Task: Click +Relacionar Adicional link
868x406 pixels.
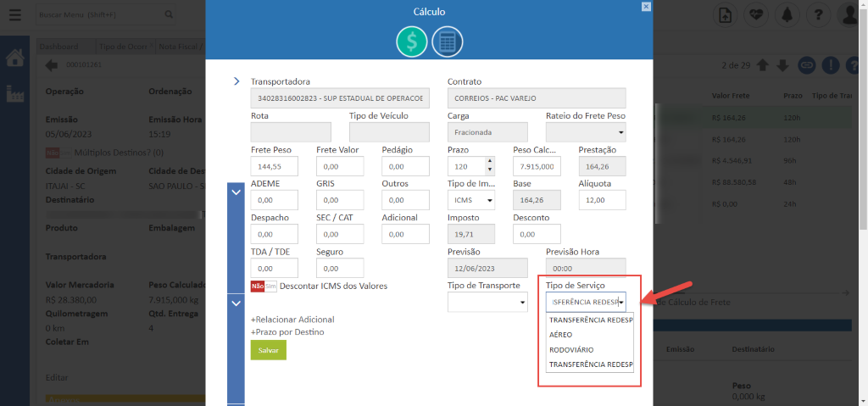Action: click(x=292, y=320)
